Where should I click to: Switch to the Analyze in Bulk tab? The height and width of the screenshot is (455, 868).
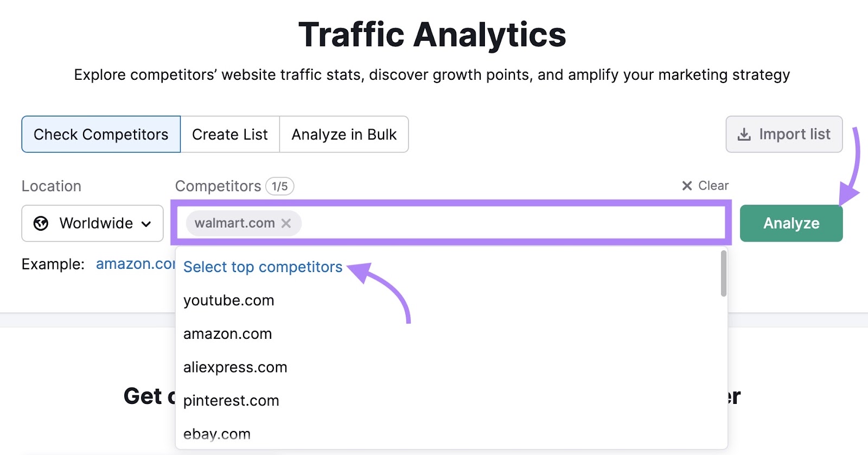(x=344, y=134)
